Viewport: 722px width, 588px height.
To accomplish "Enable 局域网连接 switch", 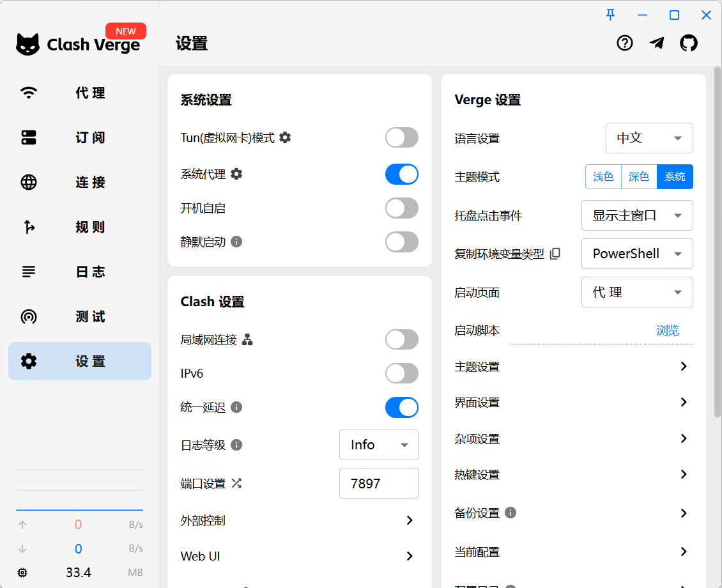I will (x=401, y=339).
